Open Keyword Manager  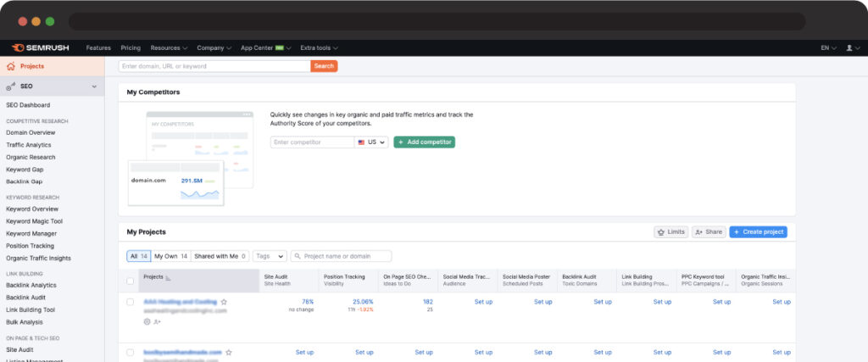click(31, 234)
